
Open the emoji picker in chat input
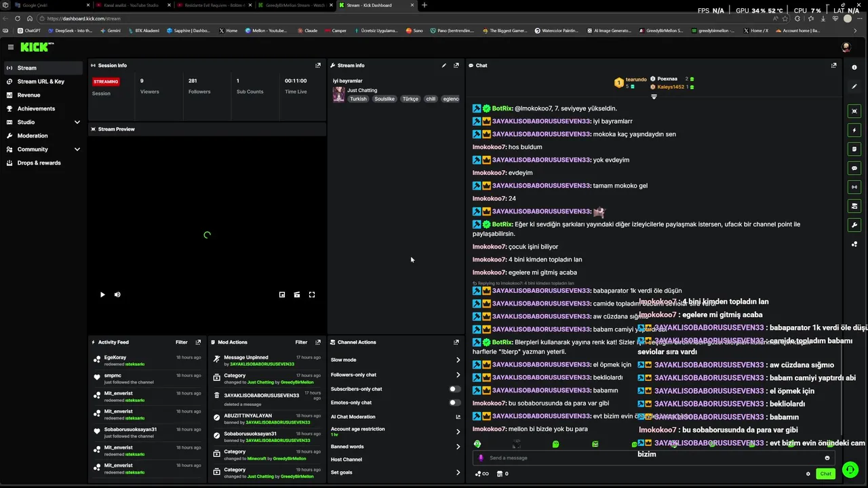coord(827,458)
